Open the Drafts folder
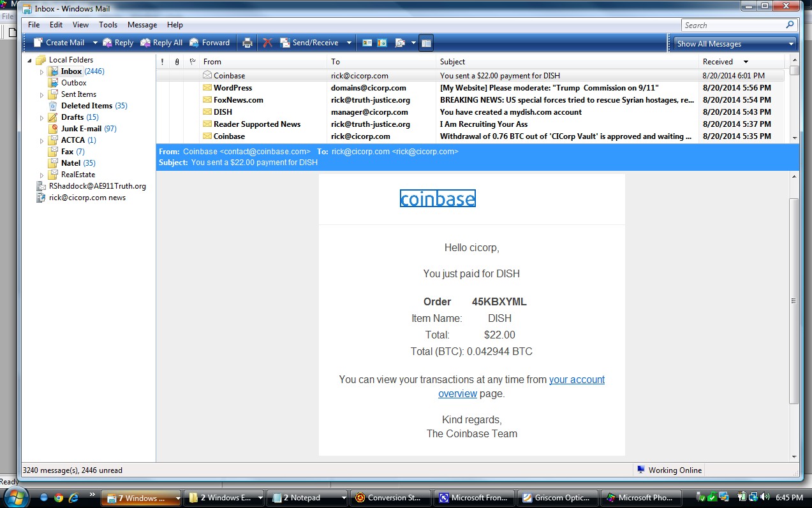812x508 pixels. click(x=72, y=117)
